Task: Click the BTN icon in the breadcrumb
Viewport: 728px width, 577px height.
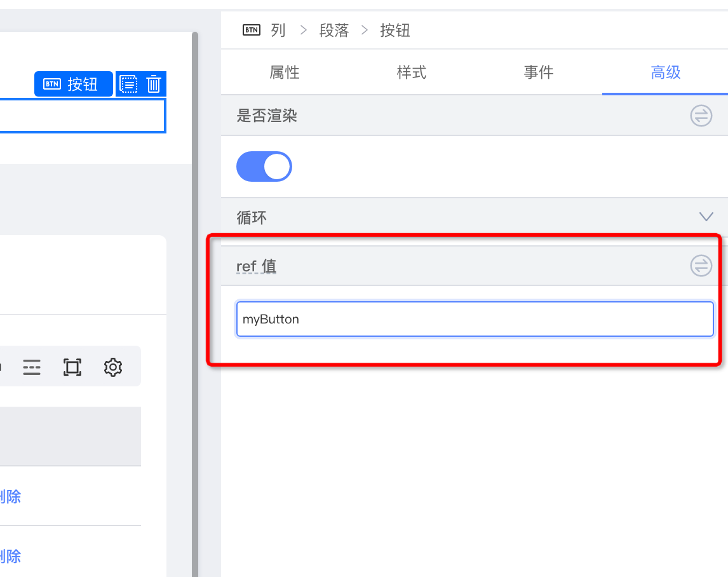Action: coord(252,29)
